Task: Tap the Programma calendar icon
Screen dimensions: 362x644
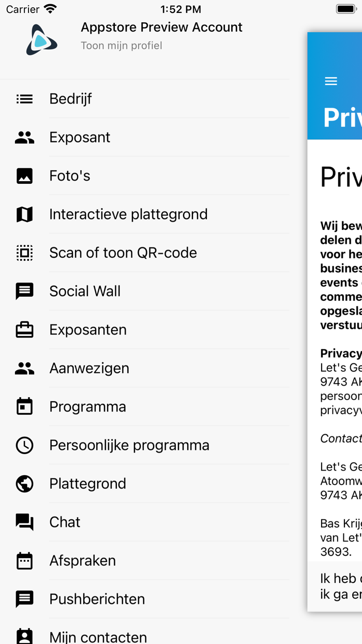Action: point(24,407)
